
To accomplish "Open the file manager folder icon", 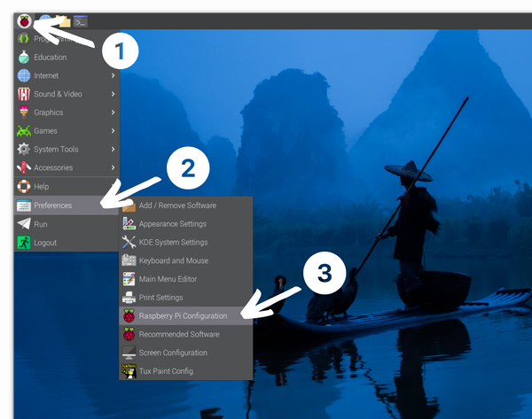I will tap(63, 20).
